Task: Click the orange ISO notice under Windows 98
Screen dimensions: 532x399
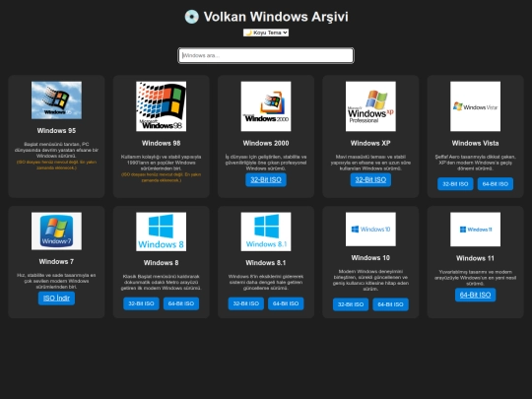Action: (x=162, y=177)
